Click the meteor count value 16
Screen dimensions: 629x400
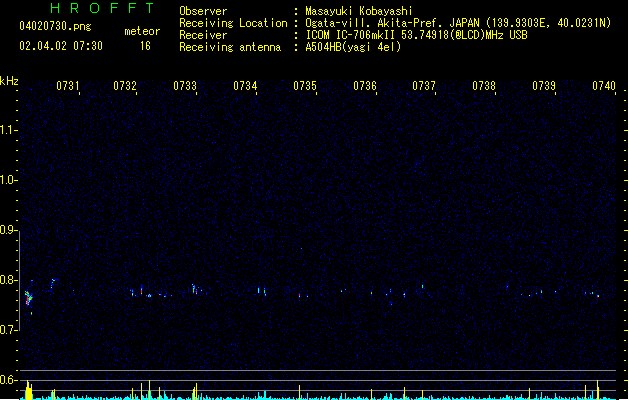(x=145, y=46)
